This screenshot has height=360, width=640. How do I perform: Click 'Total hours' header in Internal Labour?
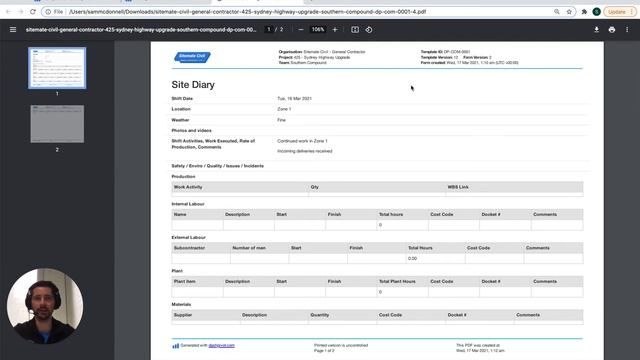point(391,214)
